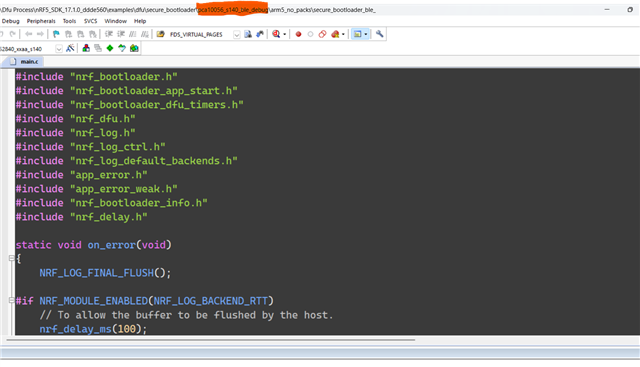Viewport: 640px width, 367px height.
Task: Collapse the #if NRF_MODULE_ENABLED block
Action: (x=11, y=300)
